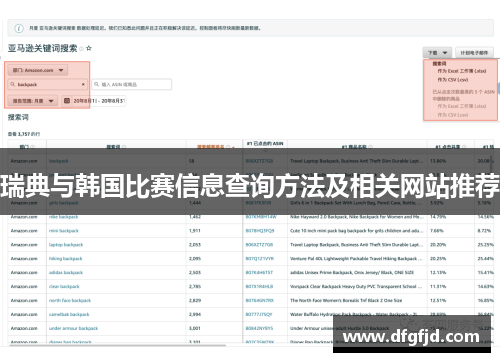Image resolution: width=500 pixels, height=362 pixels.
Task: Click the rank value 2,503 in the adidas backpack row
Action: click(x=195, y=273)
